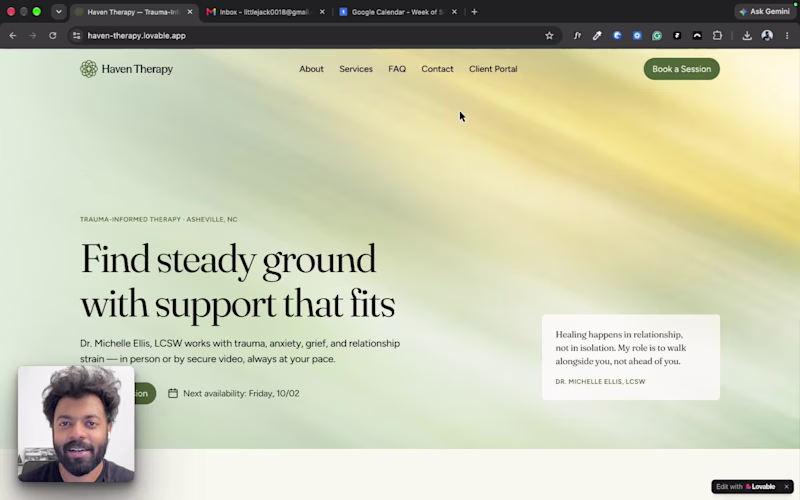Open the Downloads icon in toolbar
This screenshot has width=800, height=500.
(747, 36)
